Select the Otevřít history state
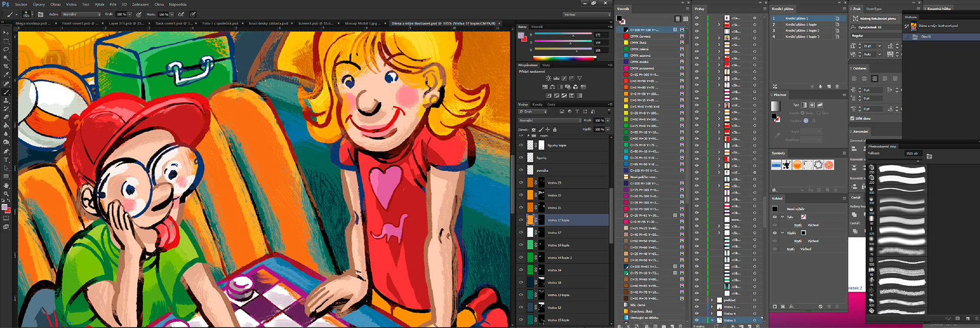Image resolution: width=980 pixels, height=328 pixels. click(941, 37)
